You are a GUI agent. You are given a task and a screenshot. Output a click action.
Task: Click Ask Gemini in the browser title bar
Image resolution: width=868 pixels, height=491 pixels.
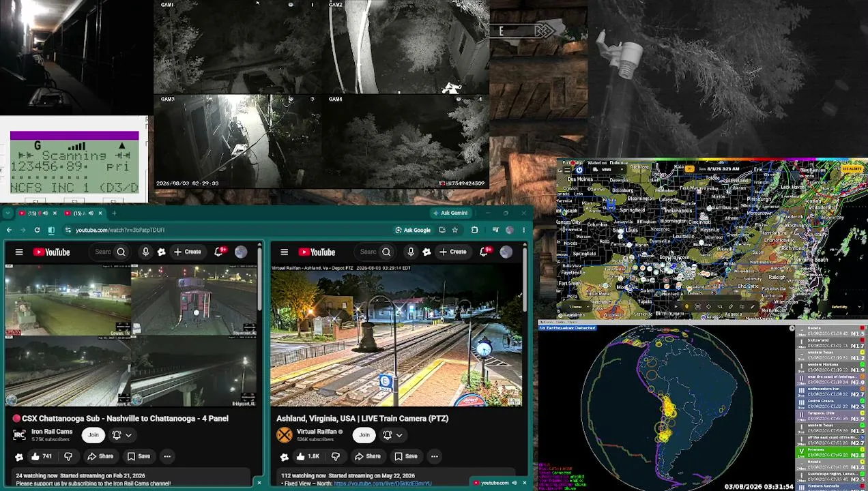[450, 213]
